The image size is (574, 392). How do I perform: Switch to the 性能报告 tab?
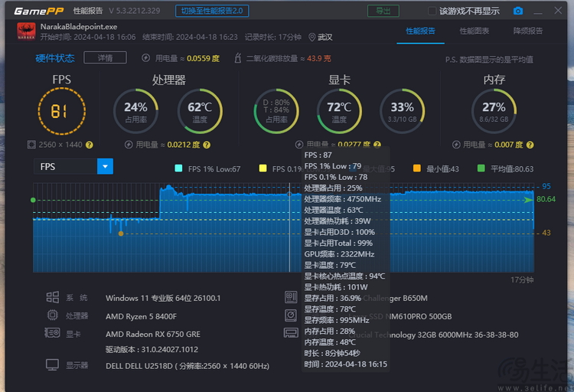click(421, 31)
